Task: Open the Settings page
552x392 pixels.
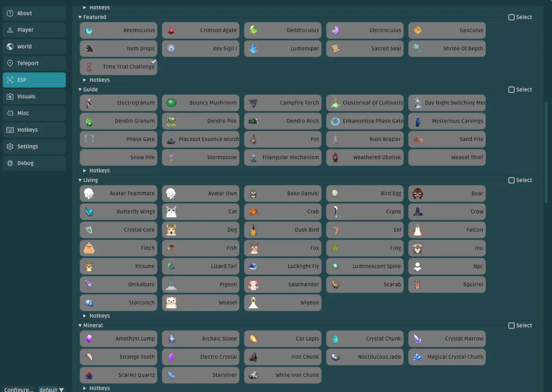Action: tap(34, 146)
